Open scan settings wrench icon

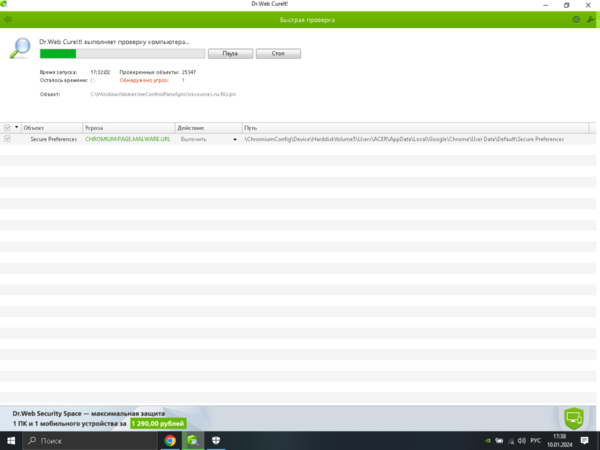click(x=591, y=20)
